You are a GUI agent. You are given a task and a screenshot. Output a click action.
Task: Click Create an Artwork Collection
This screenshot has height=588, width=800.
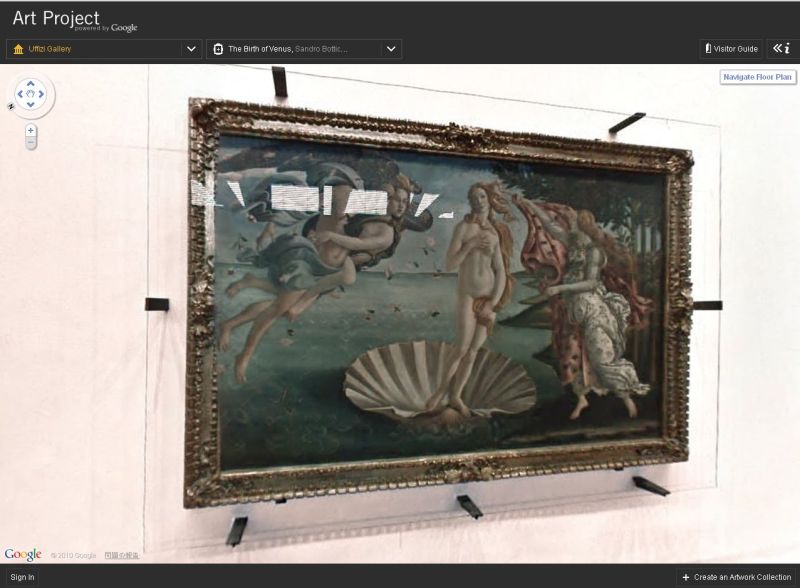[737, 577]
